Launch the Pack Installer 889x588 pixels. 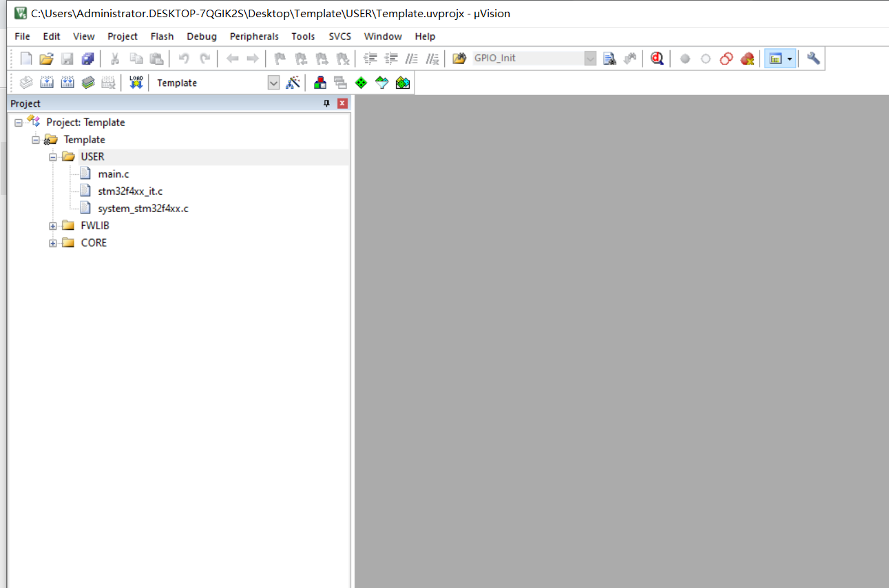[403, 83]
